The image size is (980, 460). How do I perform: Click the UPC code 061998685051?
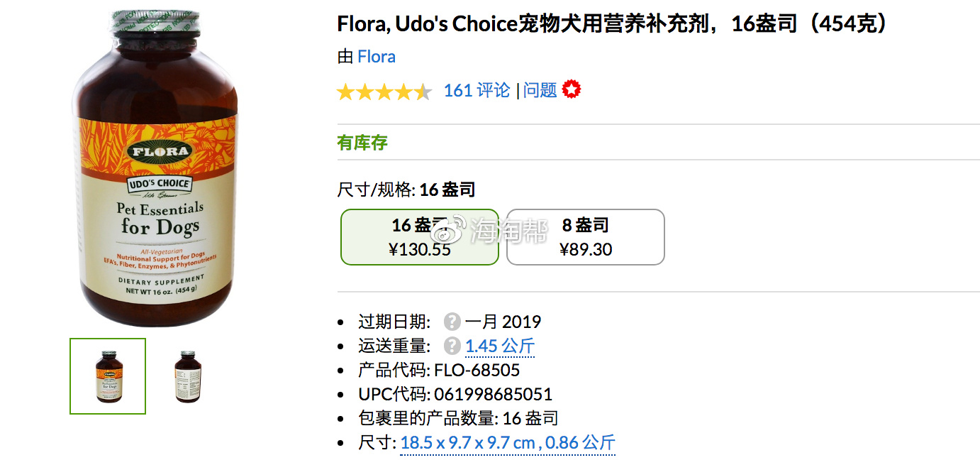493,395
